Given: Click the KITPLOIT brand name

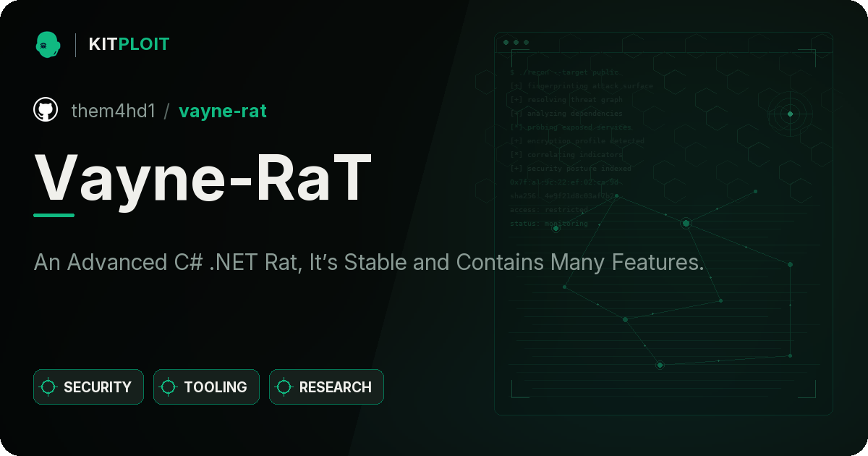Looking at the screenshot, I should [x=129, y=44].
